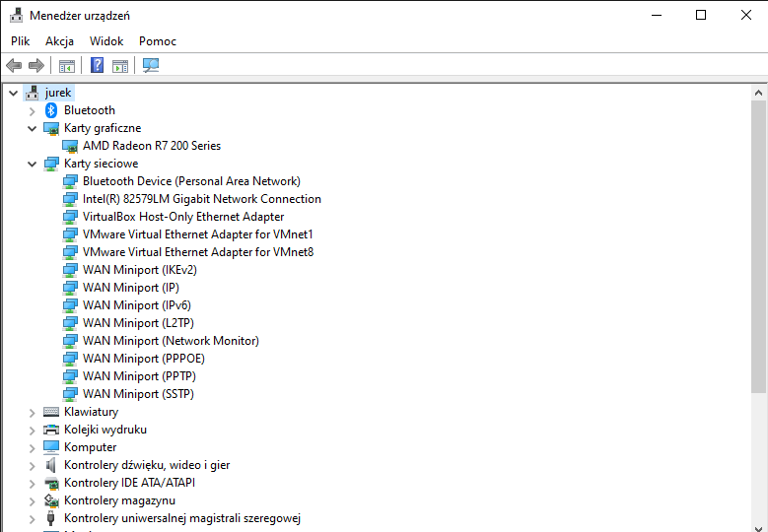Select WAN Miniport (IP) entry
Screen dimensions: 768x532
click(x=131, y=288)
